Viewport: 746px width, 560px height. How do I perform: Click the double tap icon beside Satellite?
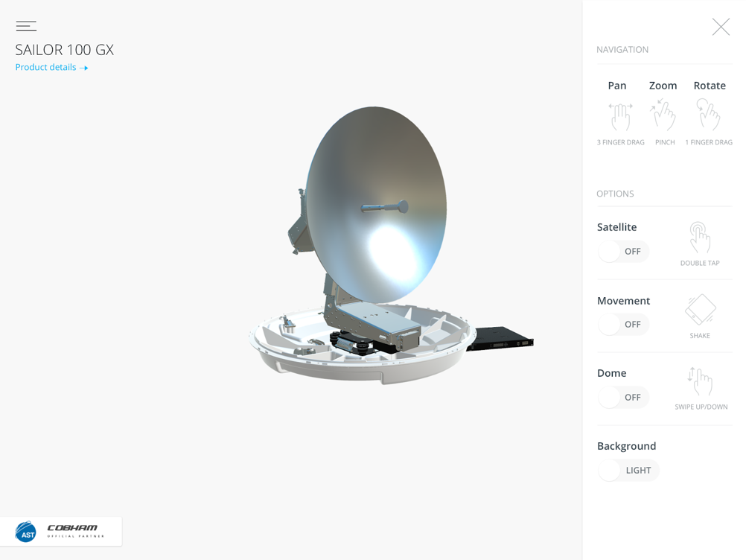coord(700,237)
